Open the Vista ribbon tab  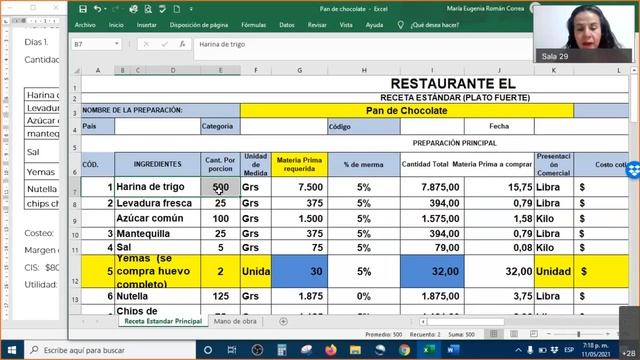(x=346, y=25)
